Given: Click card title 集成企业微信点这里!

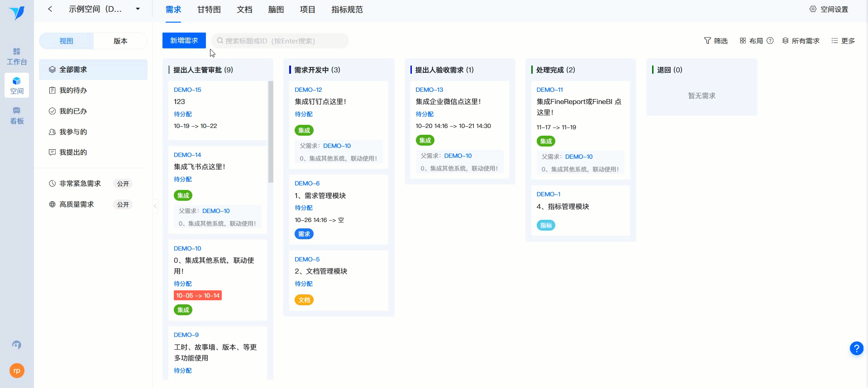Looking at the screenshot, I should tap(448, 102).
